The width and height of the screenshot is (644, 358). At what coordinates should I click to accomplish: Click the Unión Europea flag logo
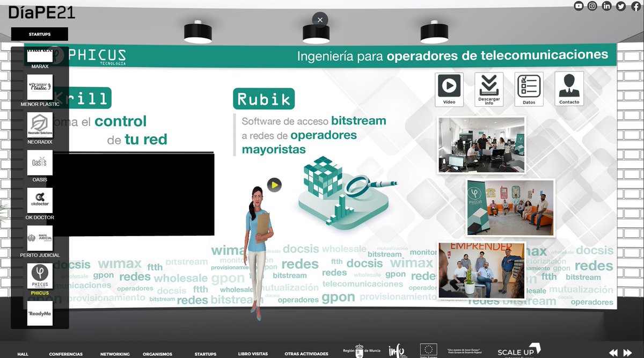(x=428, y=351)
